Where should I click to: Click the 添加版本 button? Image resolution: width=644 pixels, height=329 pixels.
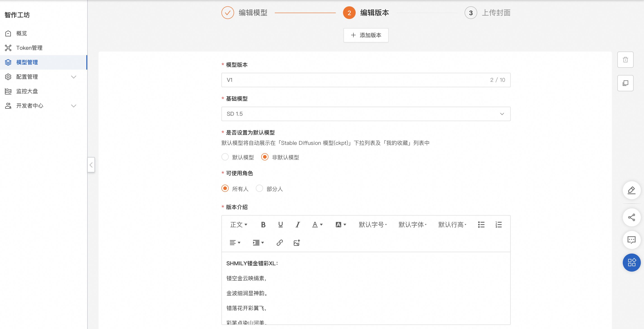(366, 35)
